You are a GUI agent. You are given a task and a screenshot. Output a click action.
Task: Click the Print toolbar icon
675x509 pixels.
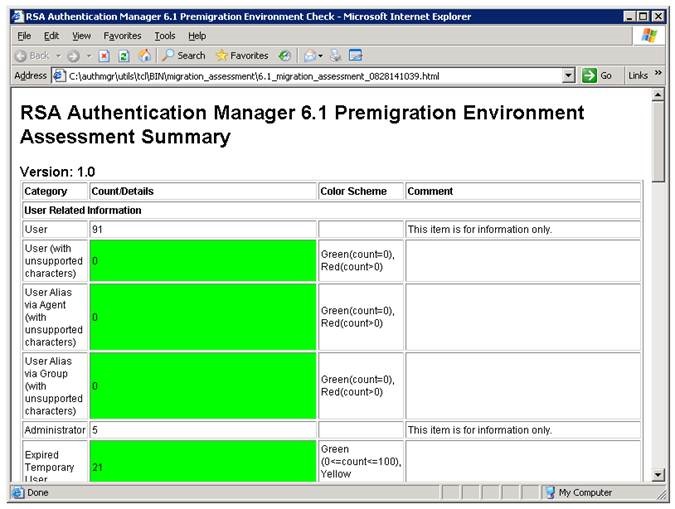point(337,56)
